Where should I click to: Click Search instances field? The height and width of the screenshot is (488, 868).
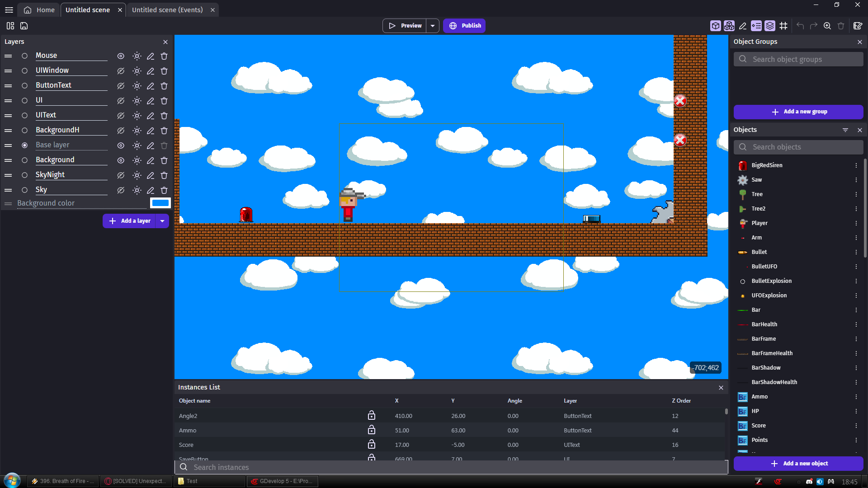point(451,467)
